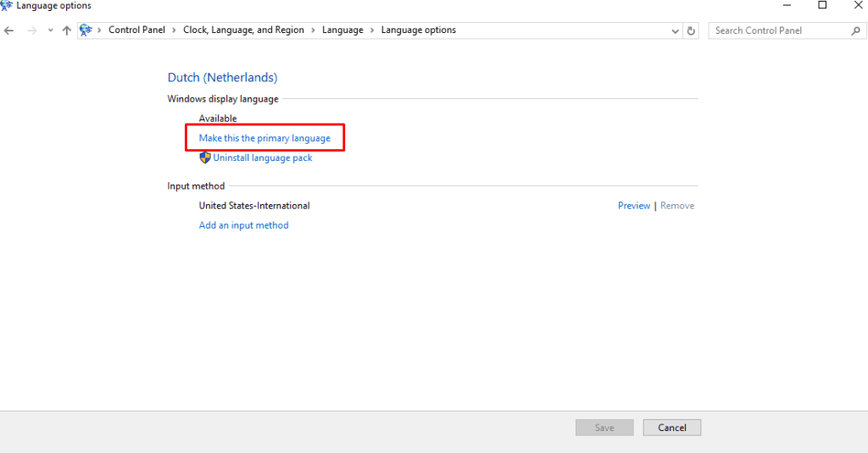Click the shield icon beside Uninstall language pack
868x453 pixels.
pyautogui.click(x=205, y=157)
